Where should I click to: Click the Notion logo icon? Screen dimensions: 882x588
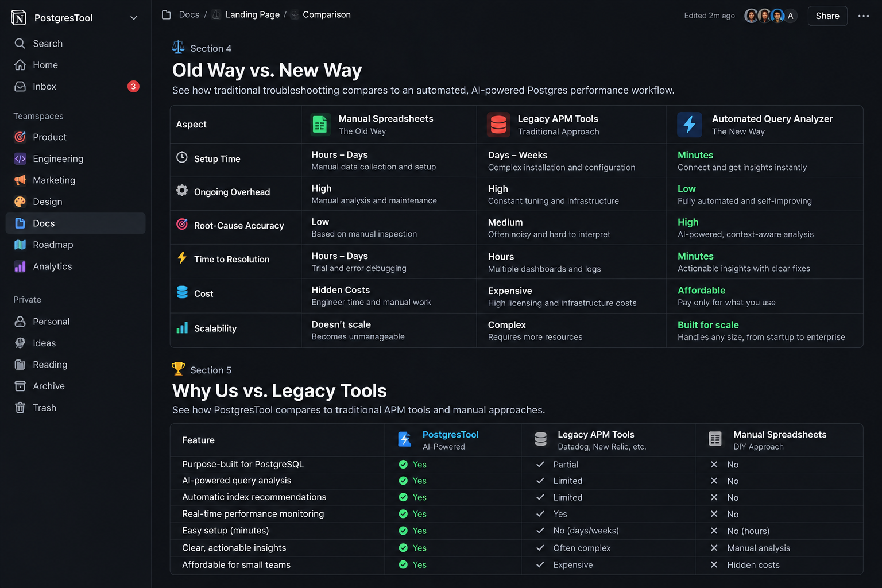point(18,18)
